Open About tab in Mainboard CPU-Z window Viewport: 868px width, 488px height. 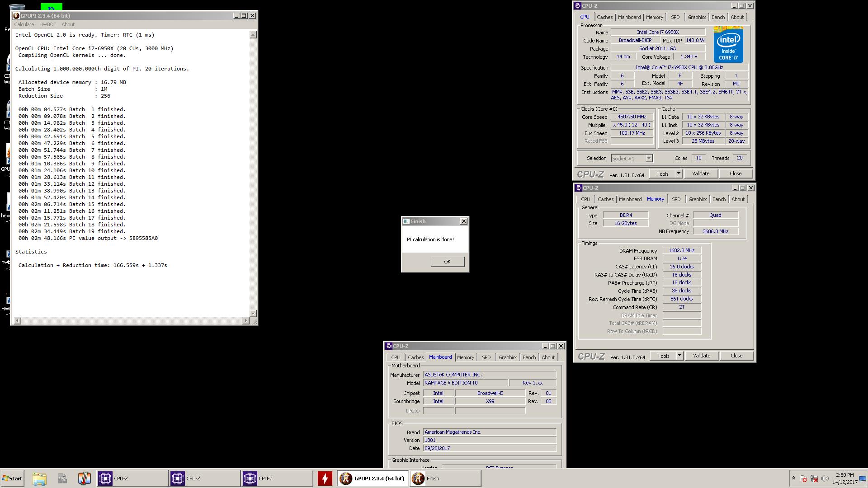pyautogui.click(x=548, y=357)
